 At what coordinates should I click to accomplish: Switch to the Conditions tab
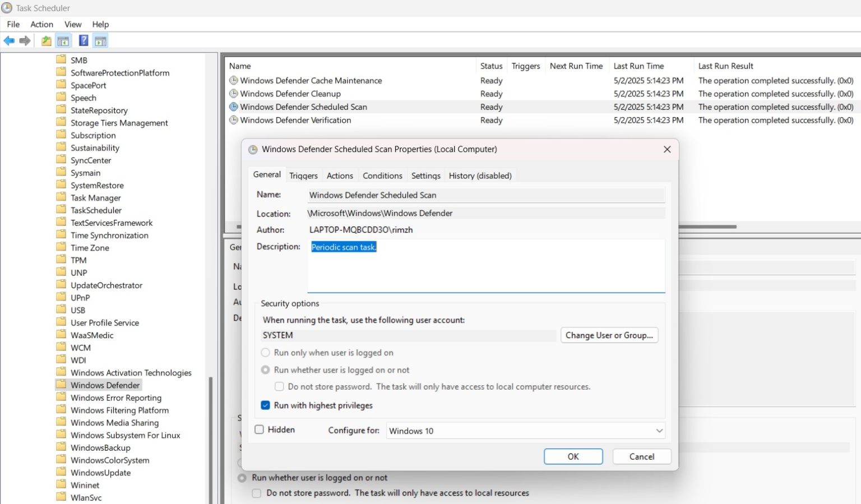click(382, 175)
